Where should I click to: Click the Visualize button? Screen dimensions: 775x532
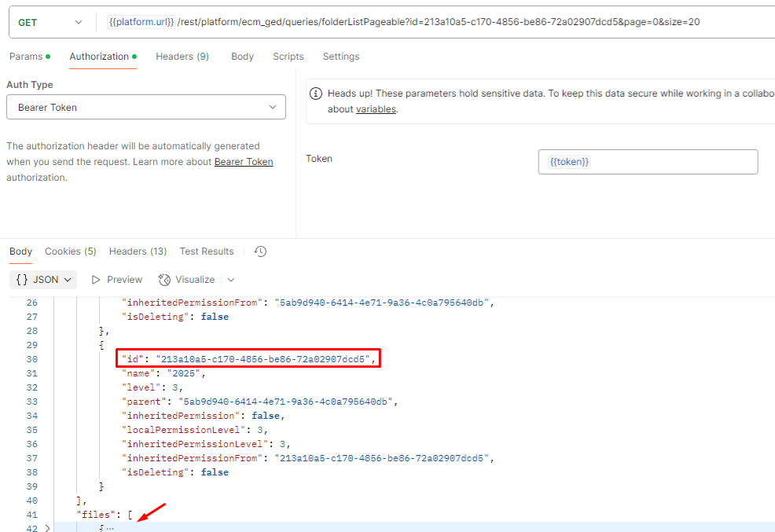[x=187, y=280]
